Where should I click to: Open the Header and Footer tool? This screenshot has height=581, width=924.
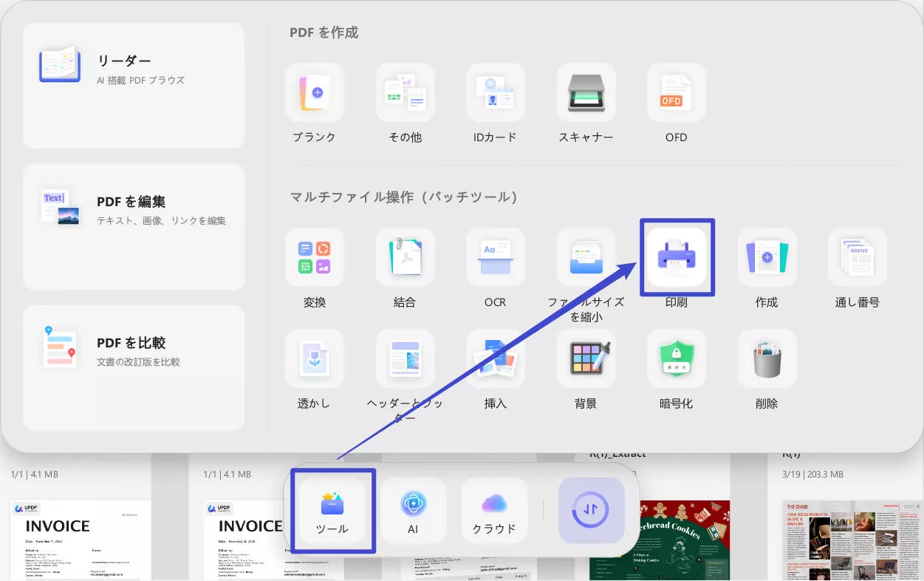pos(404,359)
